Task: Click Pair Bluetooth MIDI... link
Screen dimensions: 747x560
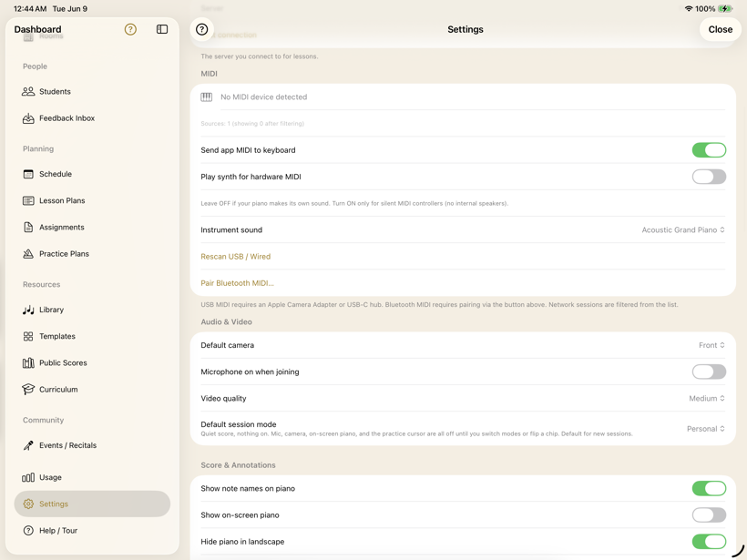Action: pyautogui.click(x=237, y=283)
